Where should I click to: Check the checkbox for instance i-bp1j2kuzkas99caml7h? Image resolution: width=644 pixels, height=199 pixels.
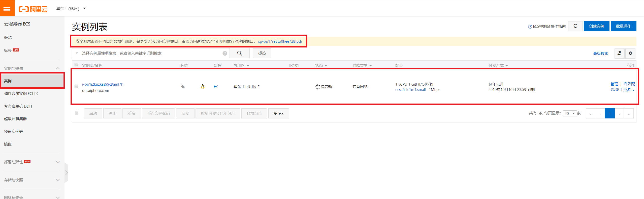(x=76, y=86)
